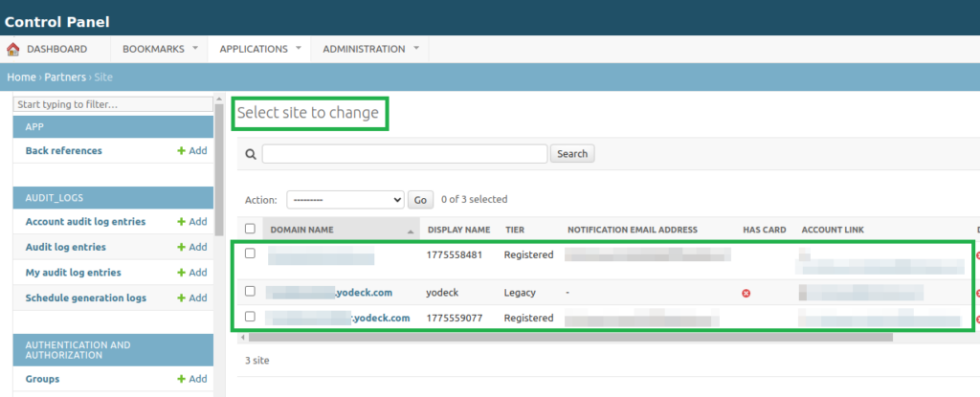This screenshot has height=397, width=980.
Task: Click the Go button next to Action
Action: click(x=420, y=200)
